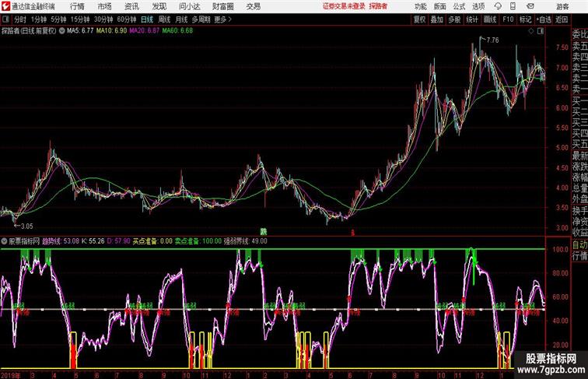
Task: Open the 市场 menu
Action: coord(105,6)
